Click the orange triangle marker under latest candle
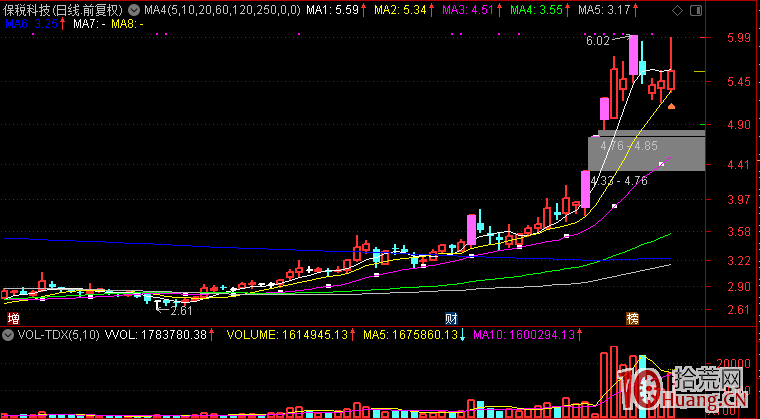The height and width of the screenshot is (419, 760). coord(672,105)
